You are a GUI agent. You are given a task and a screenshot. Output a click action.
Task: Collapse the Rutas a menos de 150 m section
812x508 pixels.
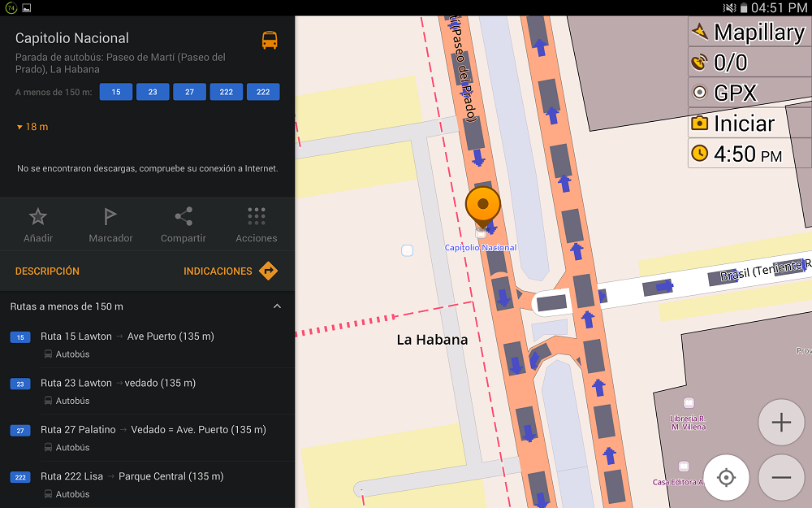[x=277, y=306]
